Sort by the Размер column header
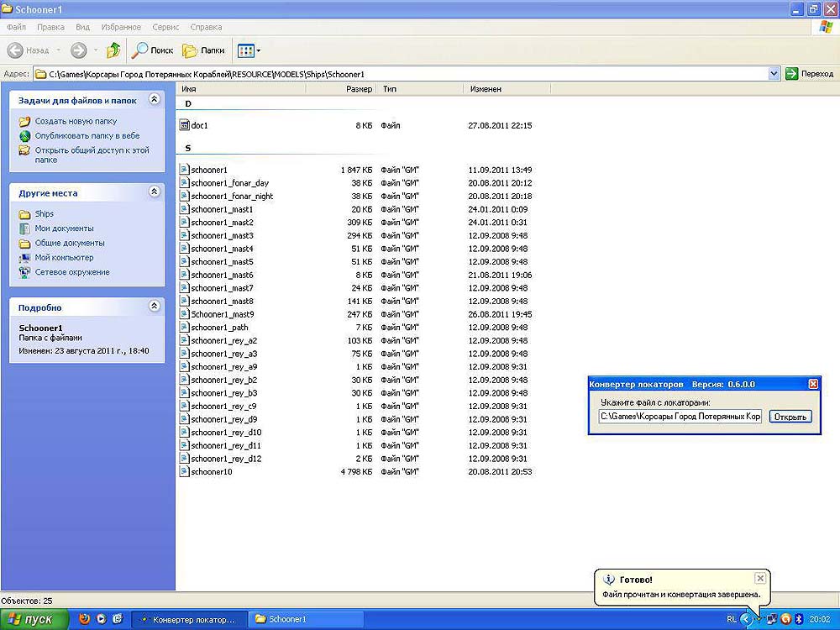The height and width of the screenshot is (630, 840). 341,89
